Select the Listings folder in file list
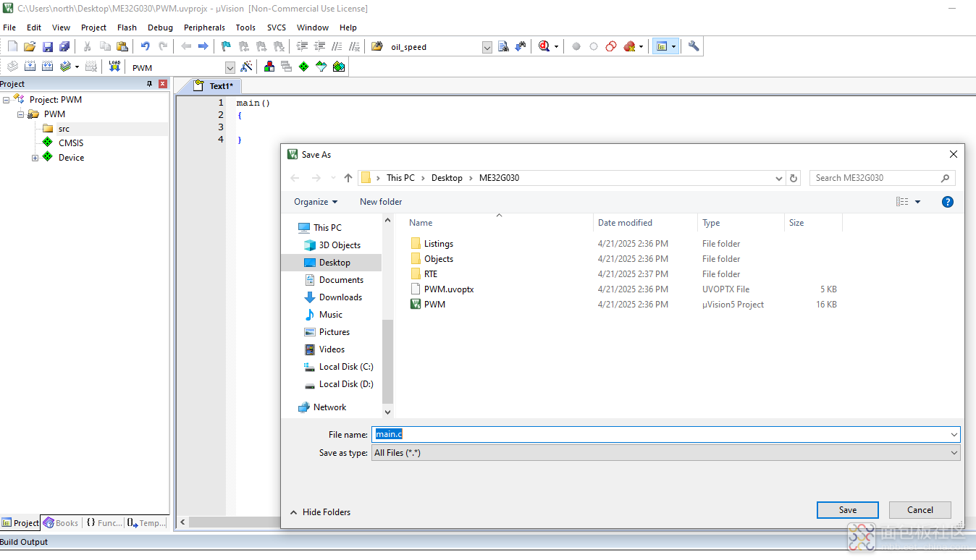This screenshot has height=560, width=976. pyautogui.click(x=439, y=244)
